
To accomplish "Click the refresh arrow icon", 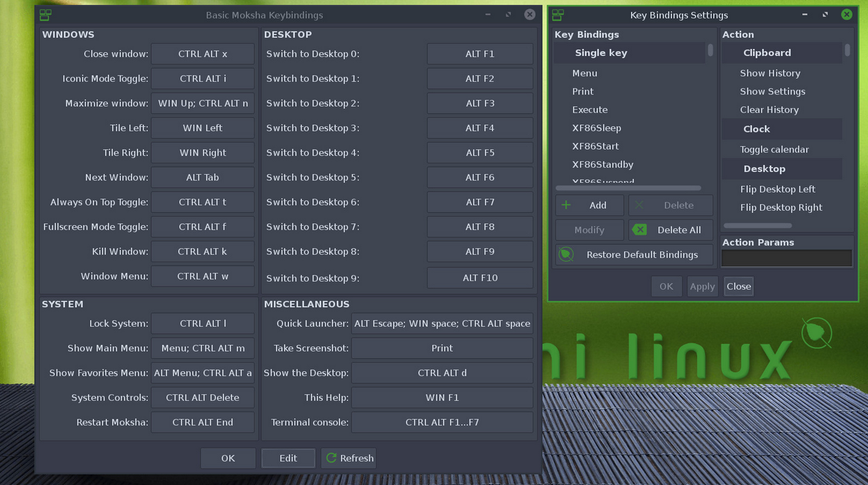I will [331, 458].
